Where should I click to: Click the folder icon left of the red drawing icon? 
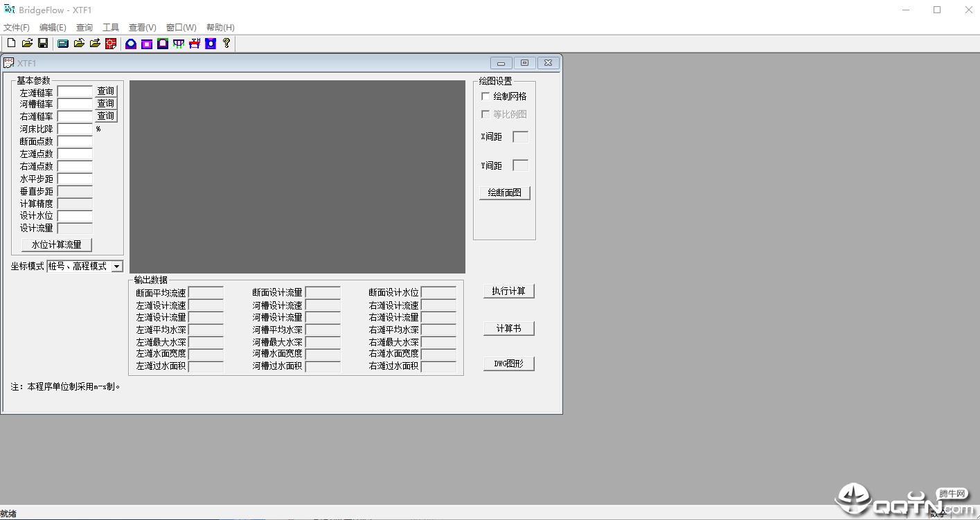[95, 44]
